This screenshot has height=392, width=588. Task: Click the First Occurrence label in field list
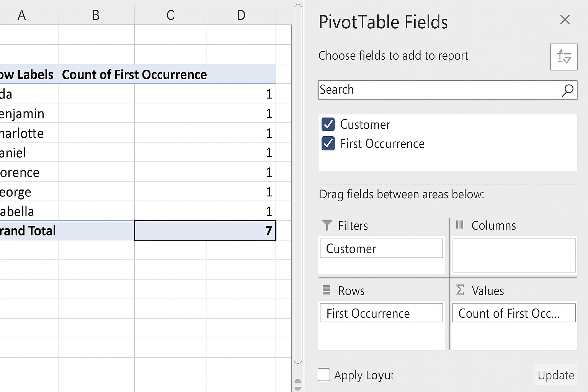382,144
